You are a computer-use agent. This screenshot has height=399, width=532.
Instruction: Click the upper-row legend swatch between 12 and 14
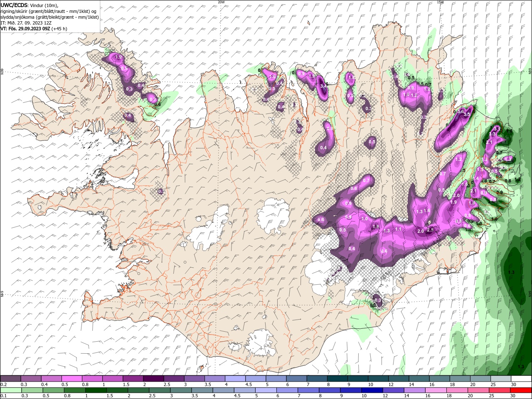click(x=398, y=379)
